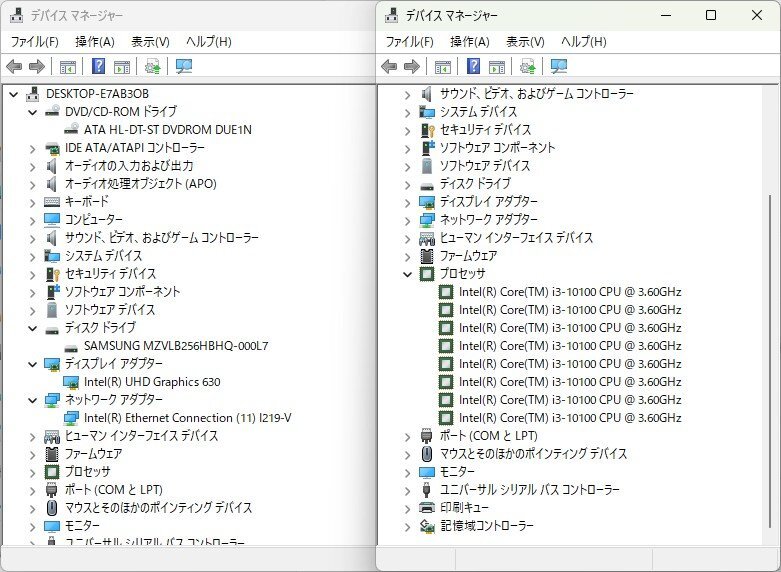The width and height of the screenshot is (781, 572).
Task: Click the keyboard icon beside キーボード
Action: coord(52,202)
